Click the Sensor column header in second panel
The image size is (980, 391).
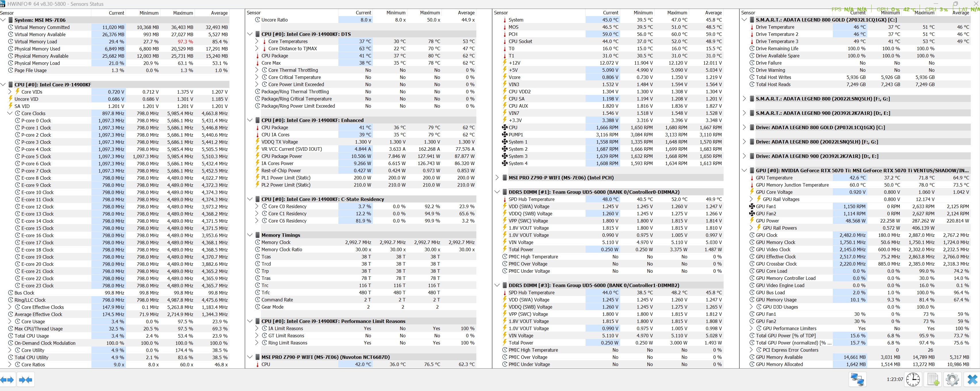(x=254, y=13)
